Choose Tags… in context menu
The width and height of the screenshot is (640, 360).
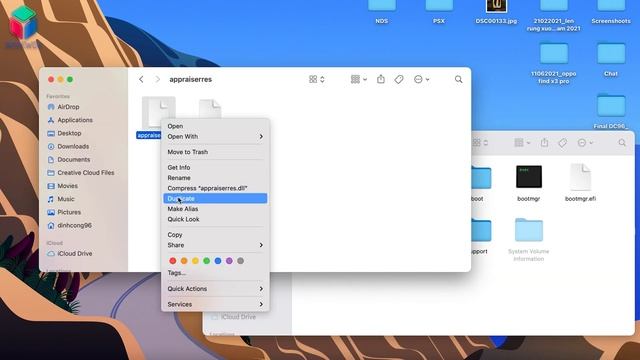[215, 273]
